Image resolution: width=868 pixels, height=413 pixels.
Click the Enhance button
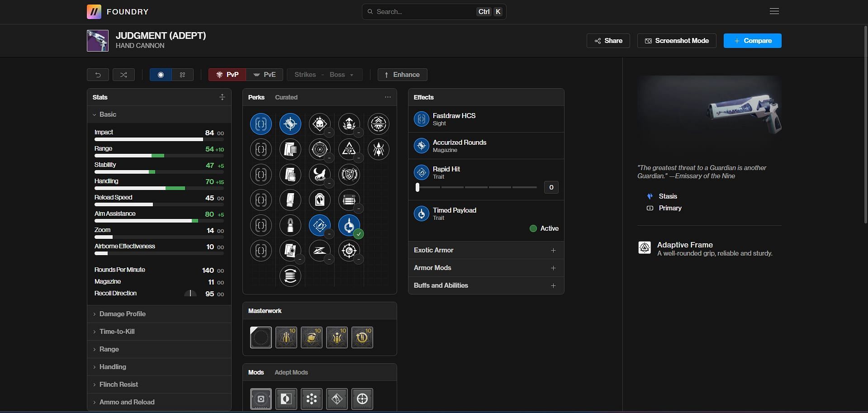click(x=403, y=75)
